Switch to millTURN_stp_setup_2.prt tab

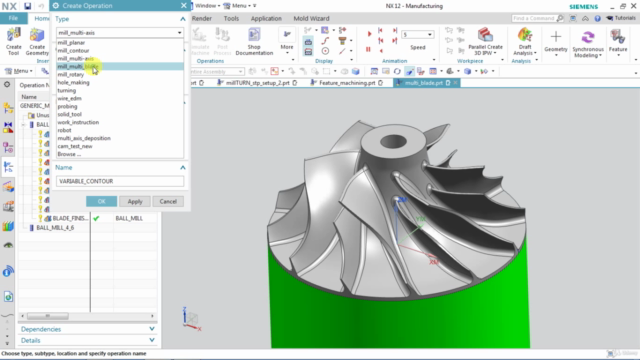[x=257, y=83]
